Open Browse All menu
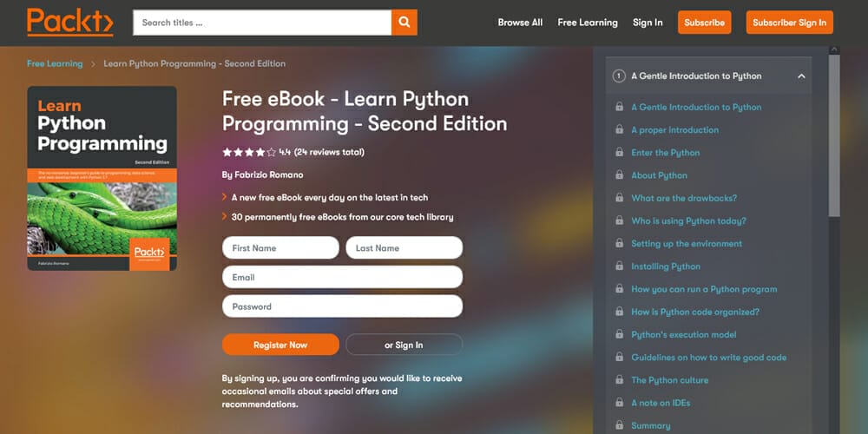 click(520, 23)
